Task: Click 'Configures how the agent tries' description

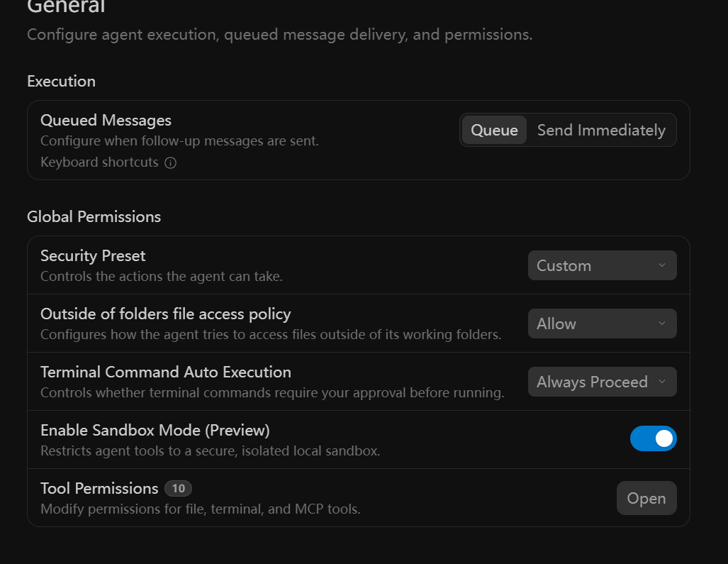Action: (x=271, y=334)
